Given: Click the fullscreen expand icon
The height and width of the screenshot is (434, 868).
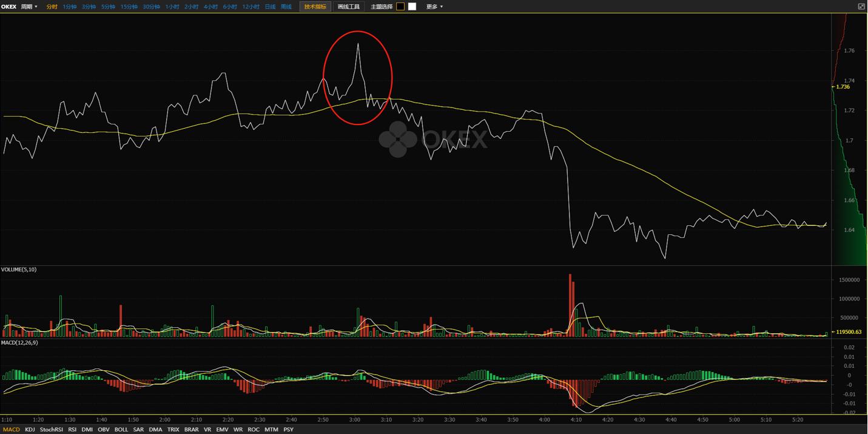Looking at the screenshot, I should coord(861,7).
